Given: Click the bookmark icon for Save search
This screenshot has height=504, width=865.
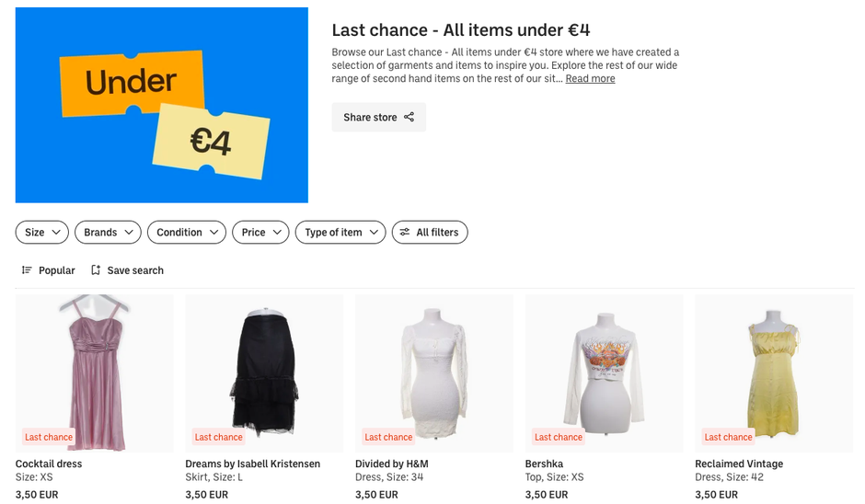Looking at the screenshot, I should pyautogui.click(x=96, y=270).
